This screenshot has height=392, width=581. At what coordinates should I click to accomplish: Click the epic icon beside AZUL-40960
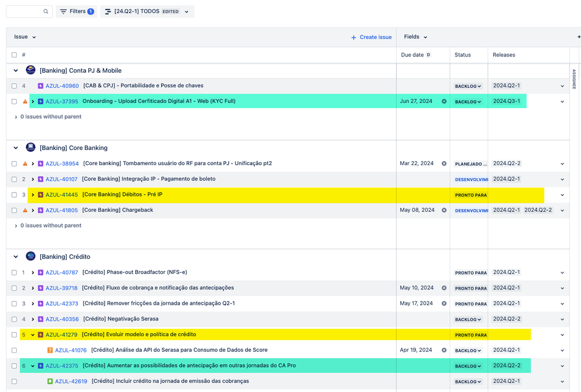pyautogui.click(x=41, y=86)
